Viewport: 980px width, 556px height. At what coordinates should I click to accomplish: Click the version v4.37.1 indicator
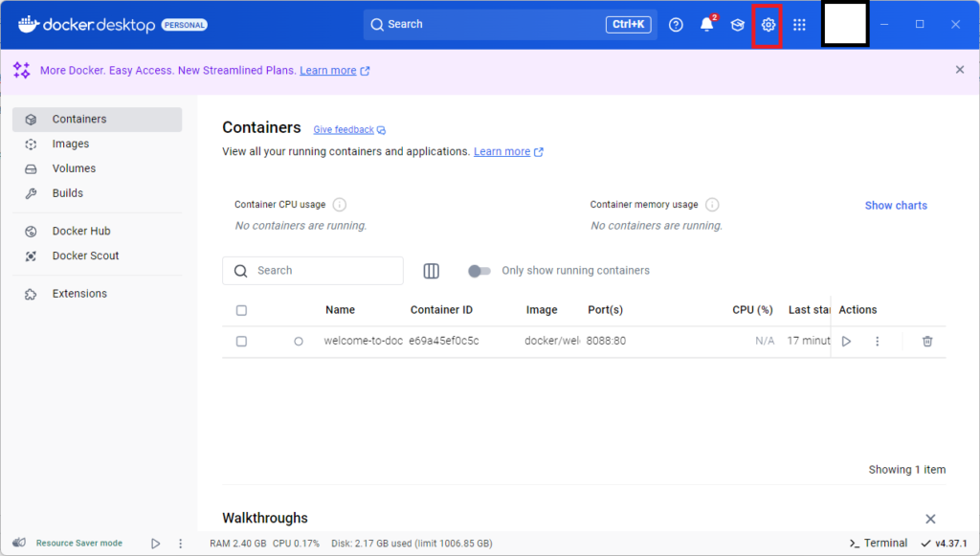(944, 543)
